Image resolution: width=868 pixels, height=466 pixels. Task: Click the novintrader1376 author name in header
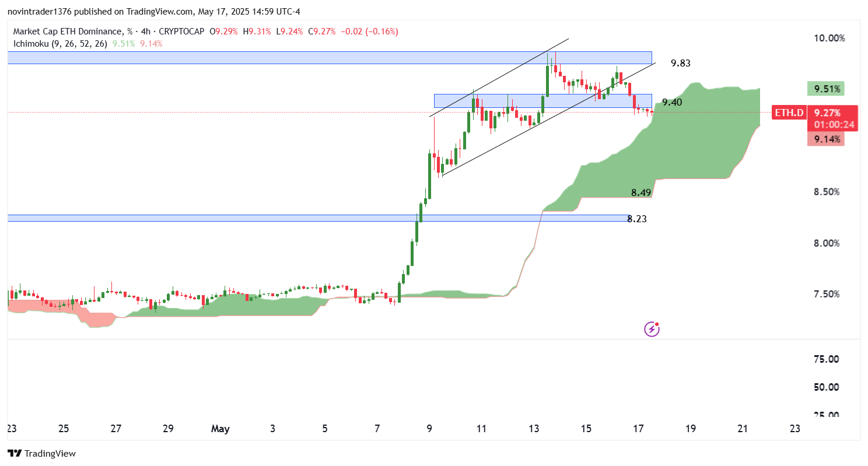pyautogui.click(x=40, y=12)
